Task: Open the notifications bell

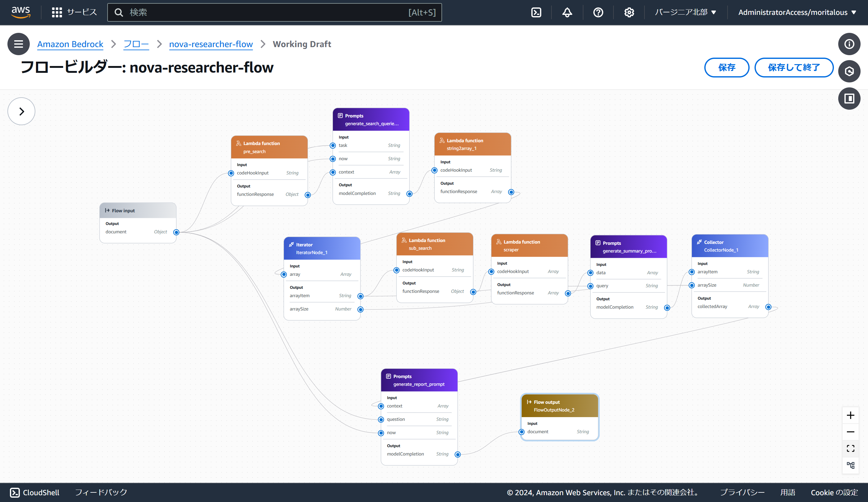Action: [x=567, y=12]
